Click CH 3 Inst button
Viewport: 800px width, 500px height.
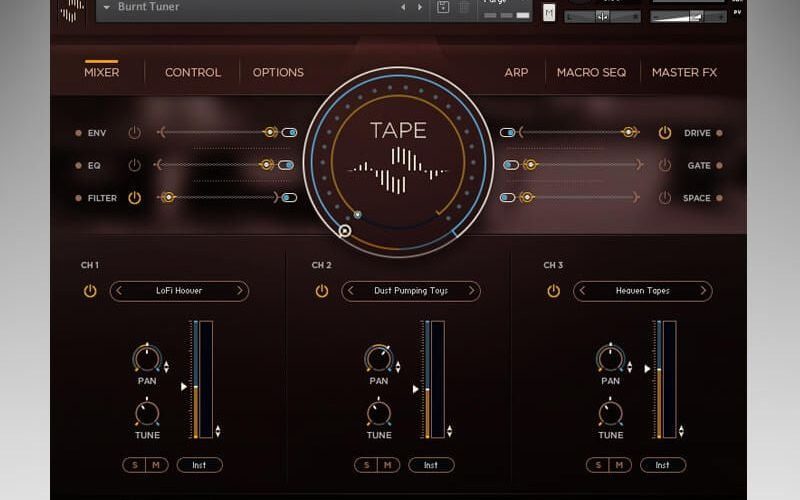(x=663, y=465)
